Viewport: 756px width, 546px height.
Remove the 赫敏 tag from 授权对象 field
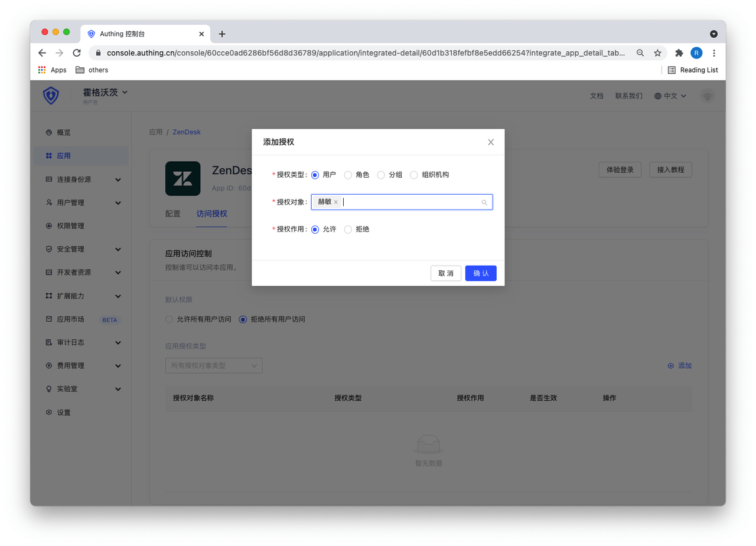336,202
